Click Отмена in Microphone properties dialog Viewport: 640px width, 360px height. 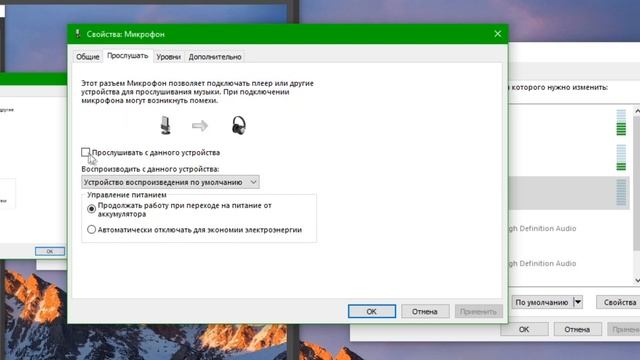[424, 311]
